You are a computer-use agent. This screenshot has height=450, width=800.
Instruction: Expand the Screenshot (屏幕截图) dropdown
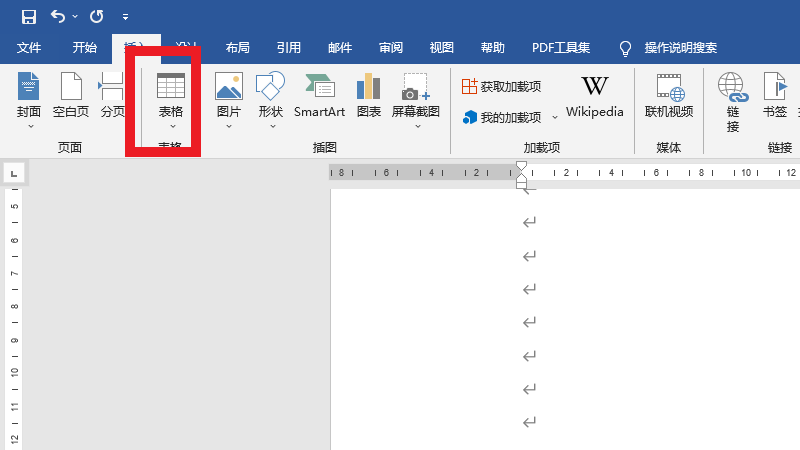pos(416,126)
